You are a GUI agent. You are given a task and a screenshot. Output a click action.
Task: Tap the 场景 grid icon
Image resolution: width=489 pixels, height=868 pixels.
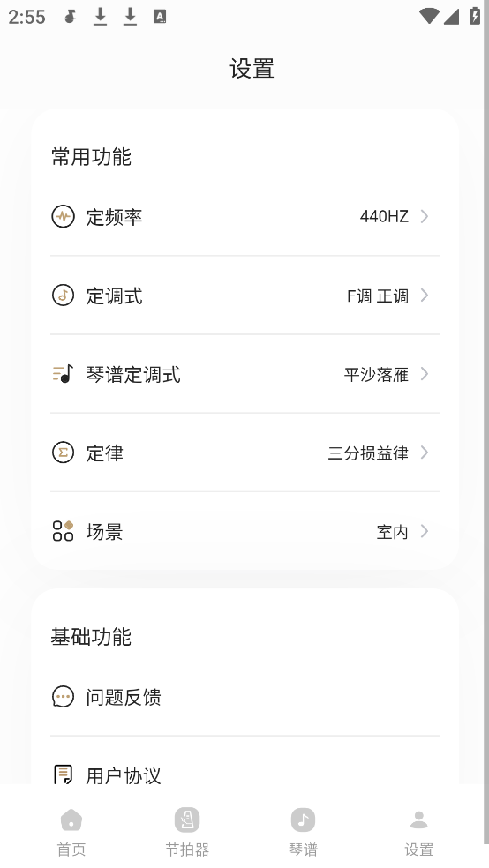[x=64, y=531]
